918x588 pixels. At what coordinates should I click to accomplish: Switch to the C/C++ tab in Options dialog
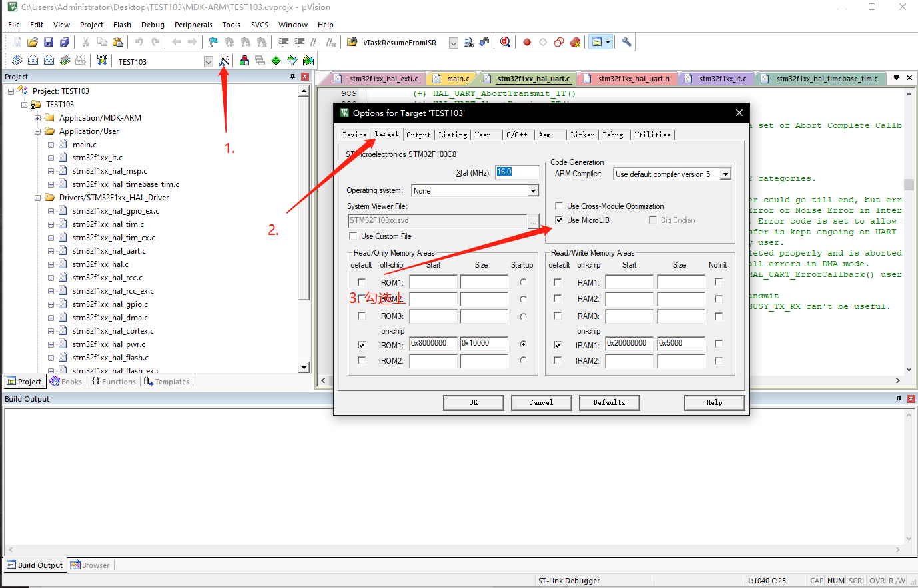[516, 135]
